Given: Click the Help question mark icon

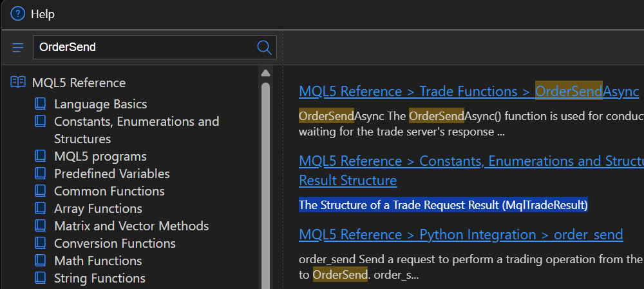Looking at the screenshot, I should pos(17,14).
